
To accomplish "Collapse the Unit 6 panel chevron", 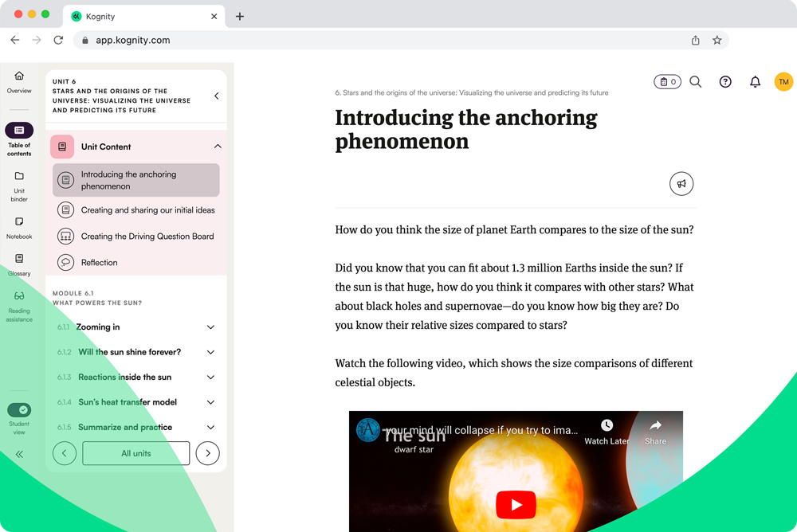I will pyautogui.click(x=217, y=96).
